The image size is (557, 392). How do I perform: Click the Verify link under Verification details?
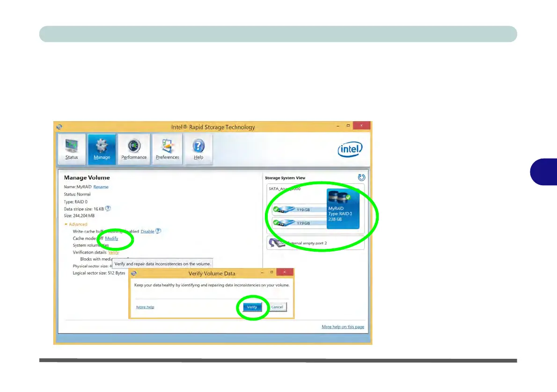click(x=114, y=253)
